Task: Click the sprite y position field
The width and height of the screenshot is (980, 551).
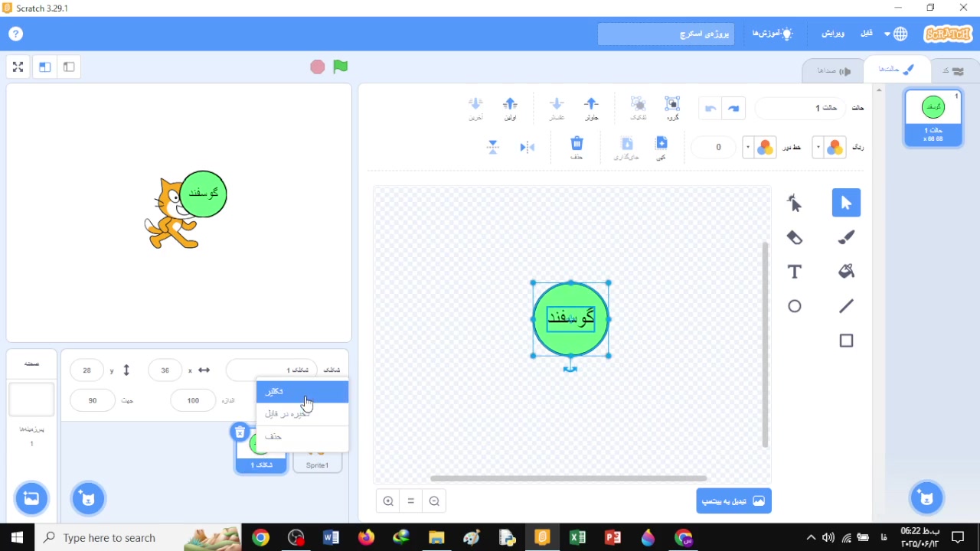Action: click(x=87, y=370)
